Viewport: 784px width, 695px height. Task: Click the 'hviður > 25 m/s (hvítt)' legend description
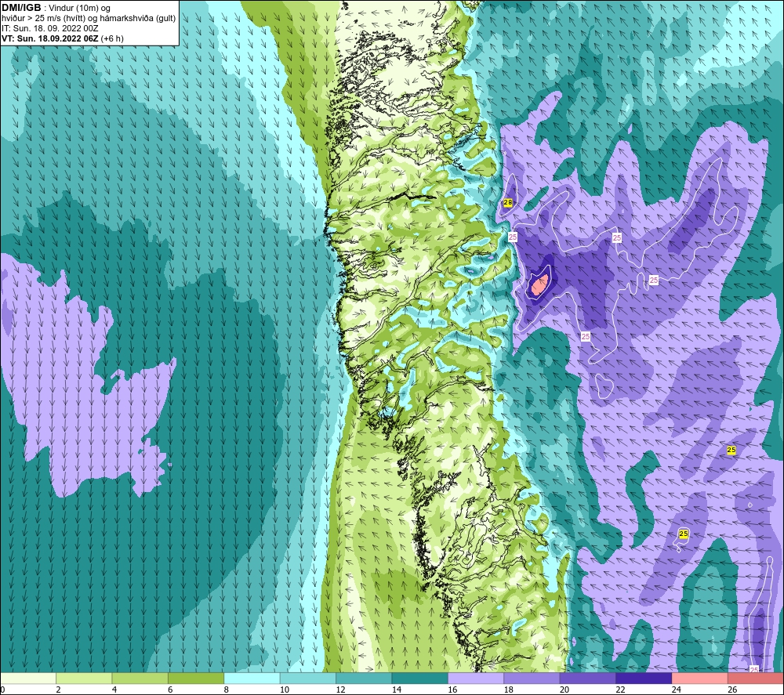tap(43, 19)
